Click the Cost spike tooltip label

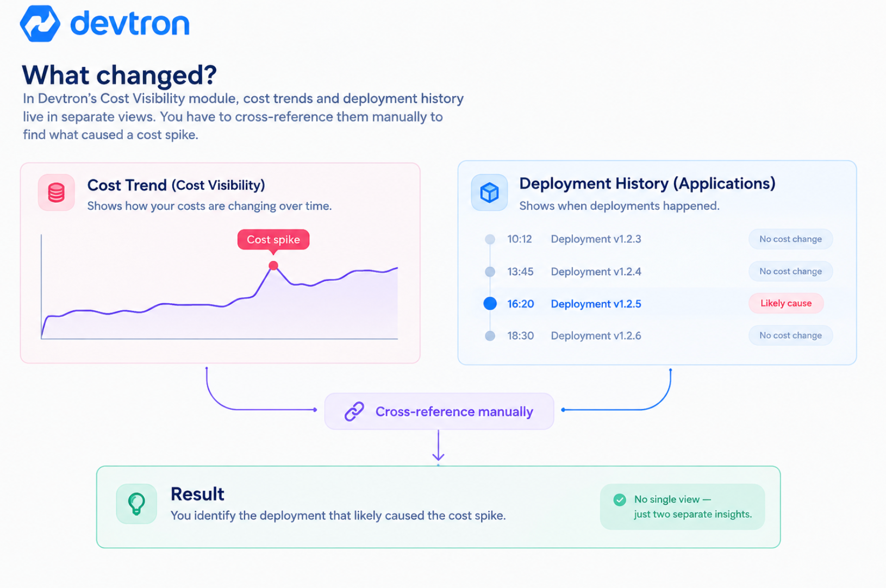tap(273, 240)
